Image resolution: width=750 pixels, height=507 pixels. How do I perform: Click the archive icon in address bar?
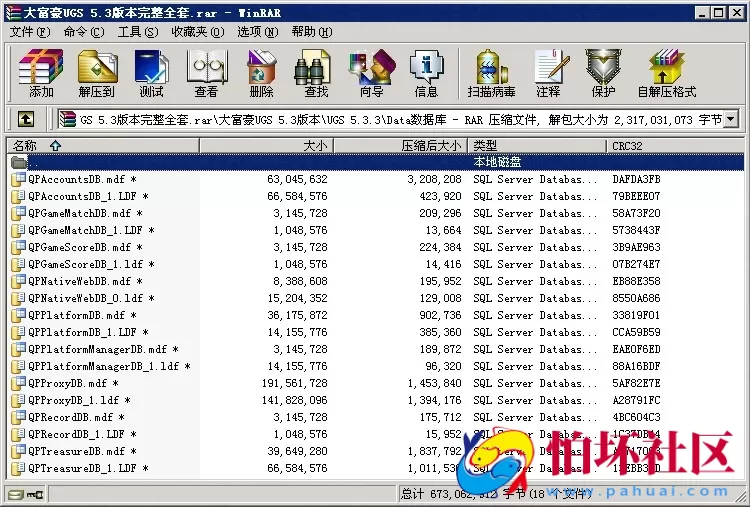[67, 119]
